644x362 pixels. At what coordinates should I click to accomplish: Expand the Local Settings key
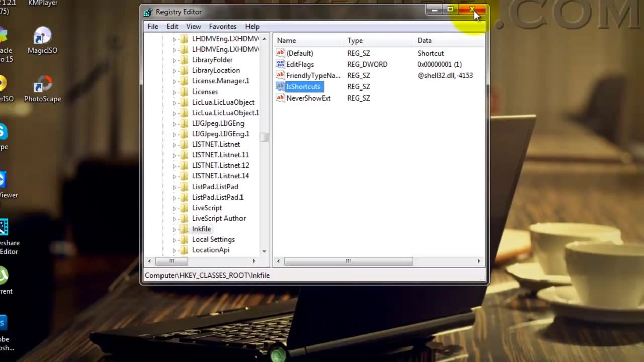pos(175,240)
